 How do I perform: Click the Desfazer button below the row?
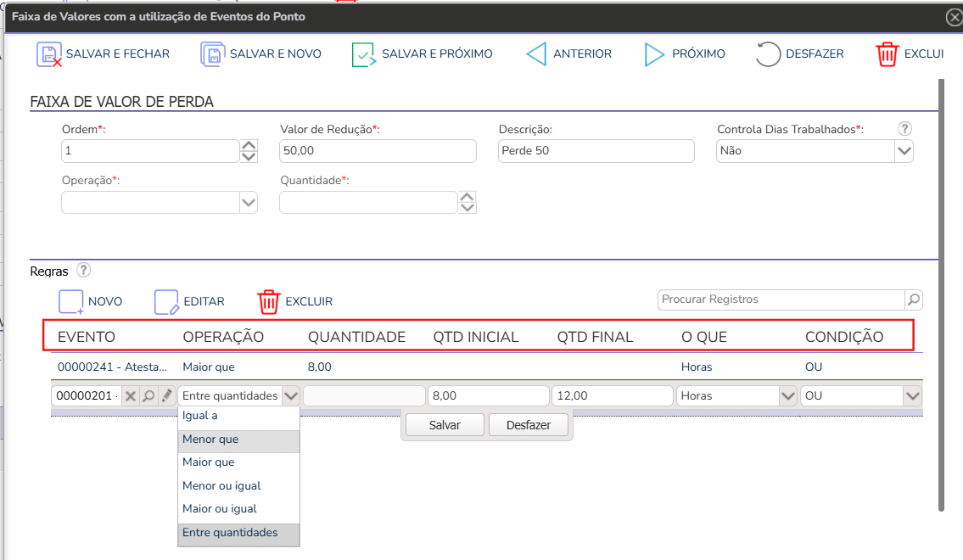coord(528,425)
